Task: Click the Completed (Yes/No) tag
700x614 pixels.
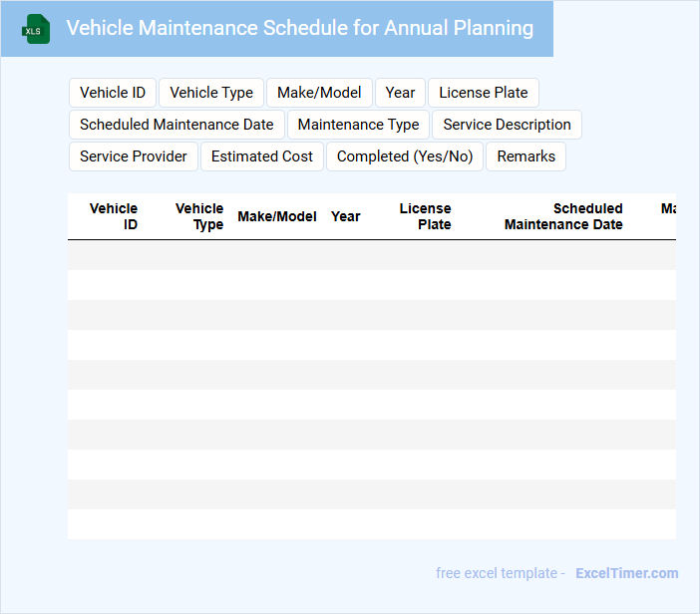Action: (405, 156)
